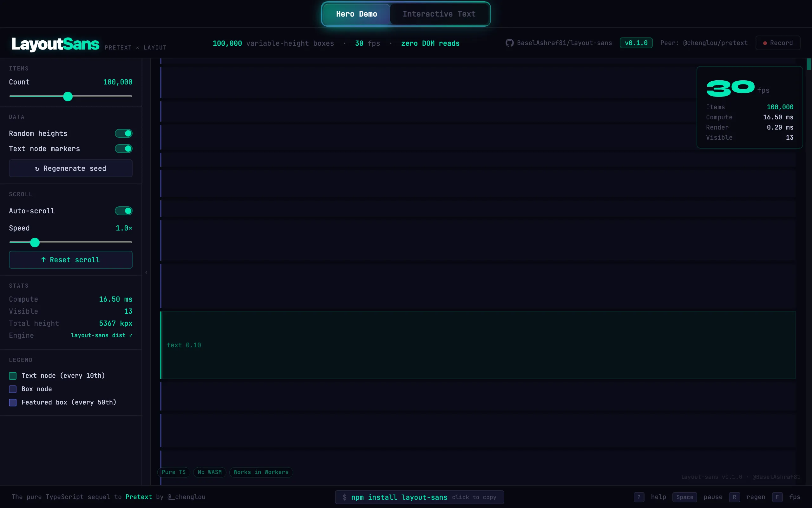Click the Featured box legend swatch
This screenshot has width=812, height=508.
13,403
